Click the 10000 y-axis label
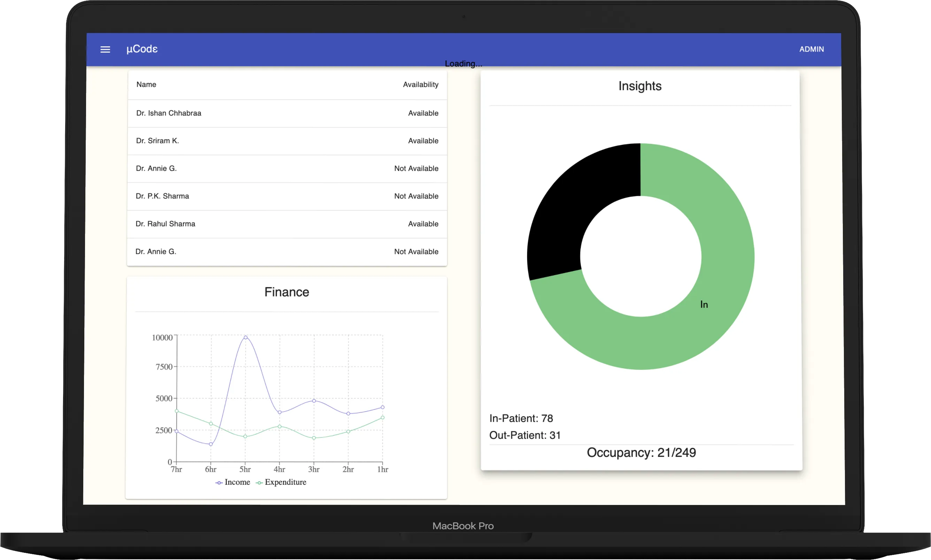The image size is (931, 560). point(162,338)
